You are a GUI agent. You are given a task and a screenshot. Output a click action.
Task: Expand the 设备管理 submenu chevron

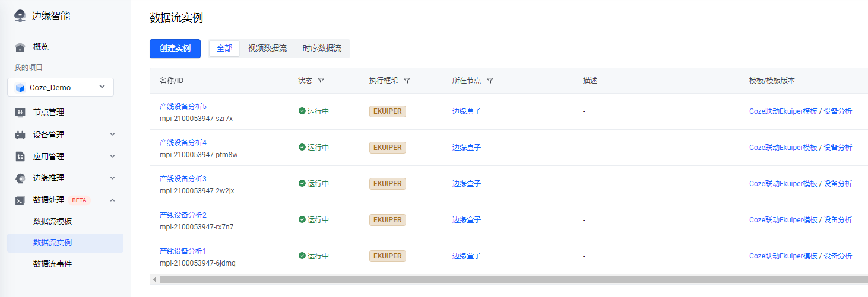point(112,135)
